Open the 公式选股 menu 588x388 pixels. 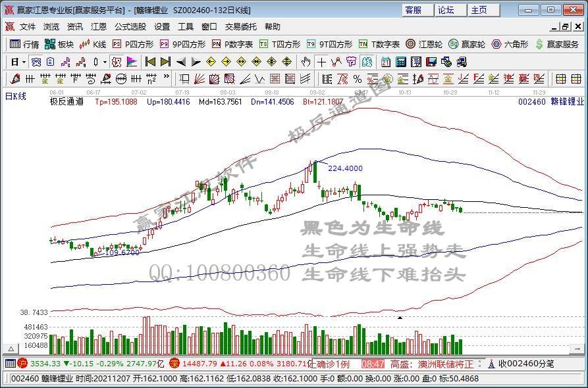pyautogui.click(x=130, y=26)
